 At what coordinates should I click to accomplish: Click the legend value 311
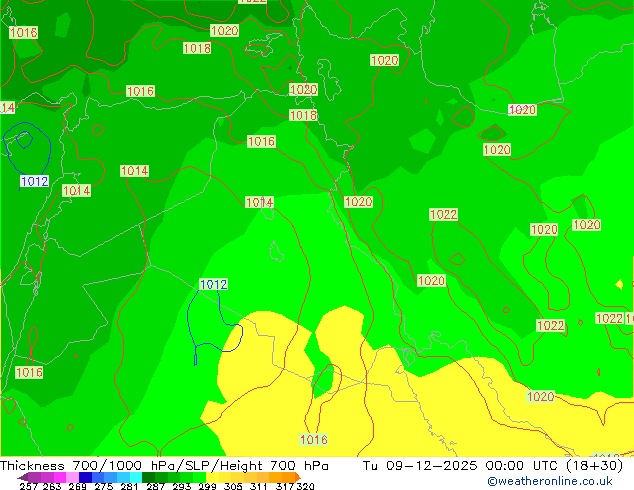coord(258,486)
